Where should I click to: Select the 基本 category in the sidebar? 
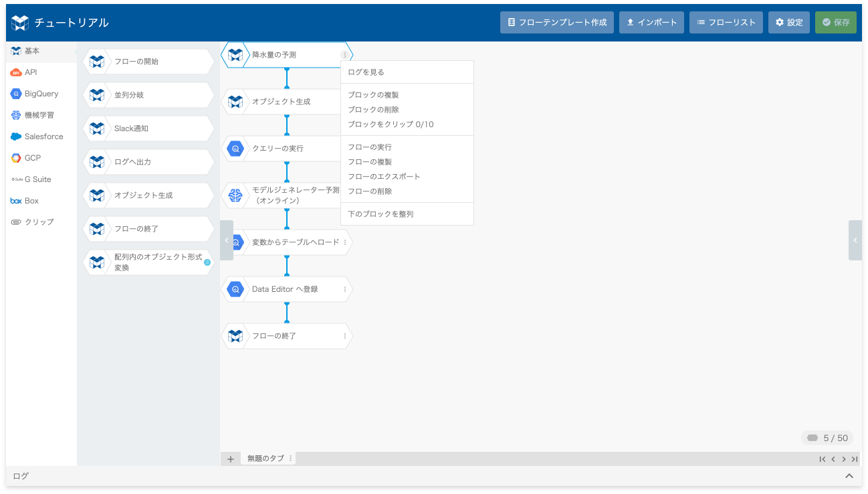pyautogui.click(x=41, y=51)
